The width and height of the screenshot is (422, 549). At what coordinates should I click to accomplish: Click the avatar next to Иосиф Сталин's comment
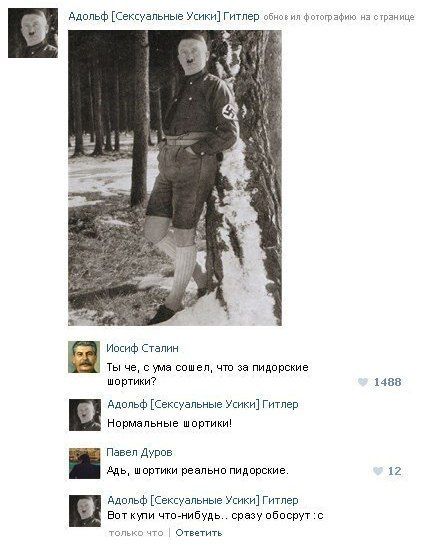(x=84, y=357)
